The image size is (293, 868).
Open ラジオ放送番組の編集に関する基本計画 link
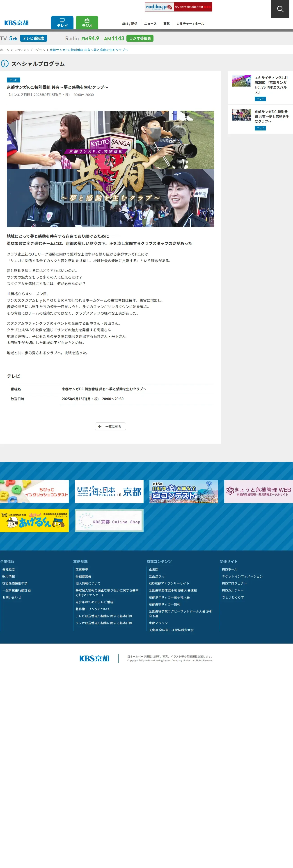pos(104,623)
